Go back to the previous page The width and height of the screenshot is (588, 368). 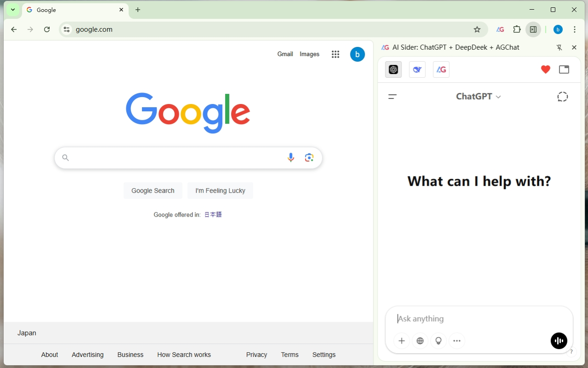click(14, 29)
